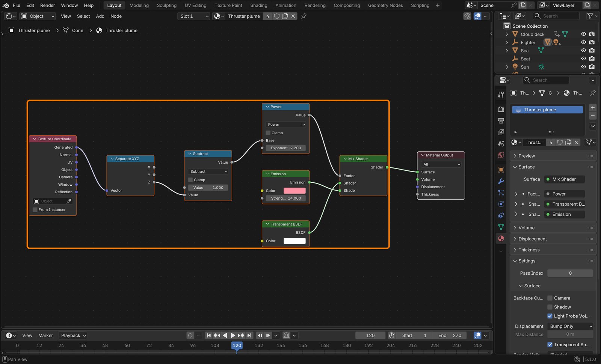Open the node editor Add menu

click(100, 16)
